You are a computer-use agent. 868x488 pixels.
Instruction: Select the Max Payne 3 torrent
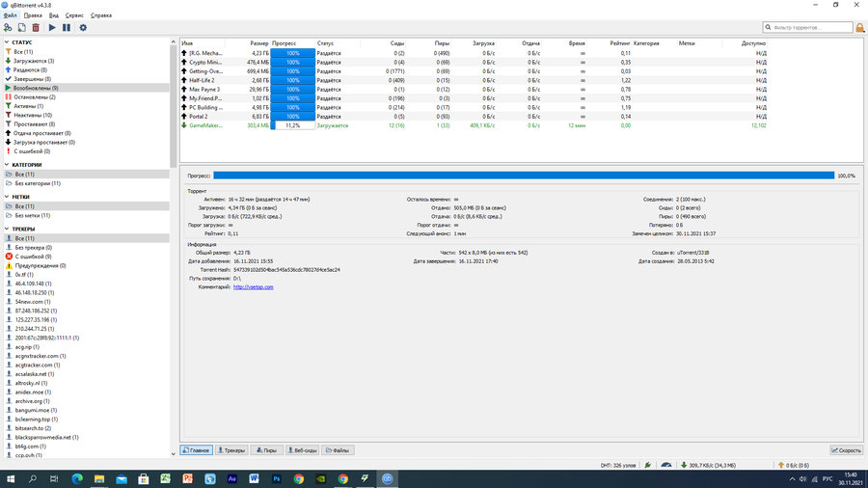474,89
